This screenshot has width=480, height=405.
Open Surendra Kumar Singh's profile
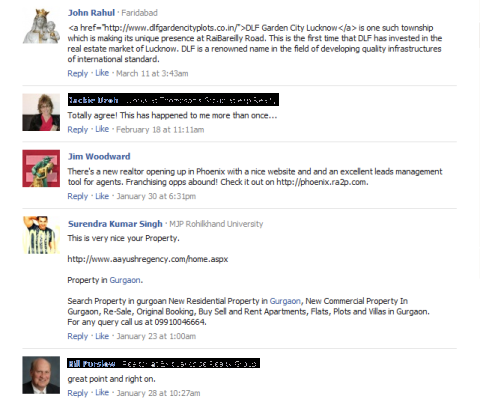pyautogui.click(x=115, y=224)
